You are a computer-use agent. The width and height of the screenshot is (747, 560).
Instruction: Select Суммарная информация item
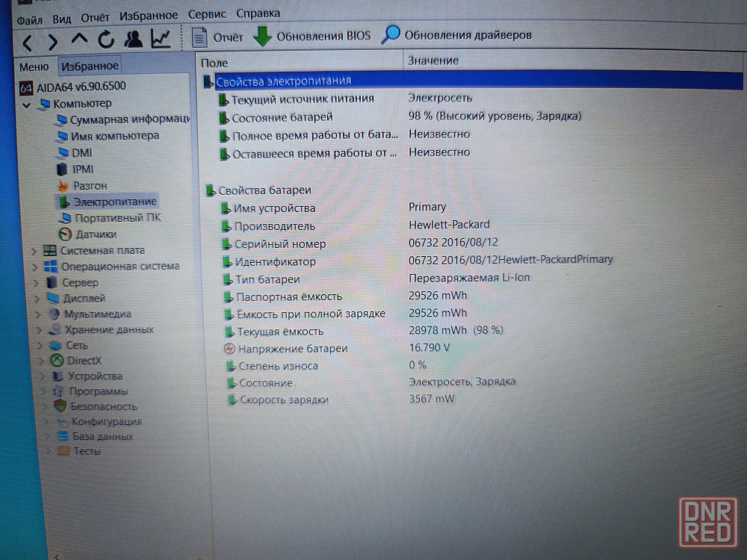pyautogui.click(x=123, y=119)
